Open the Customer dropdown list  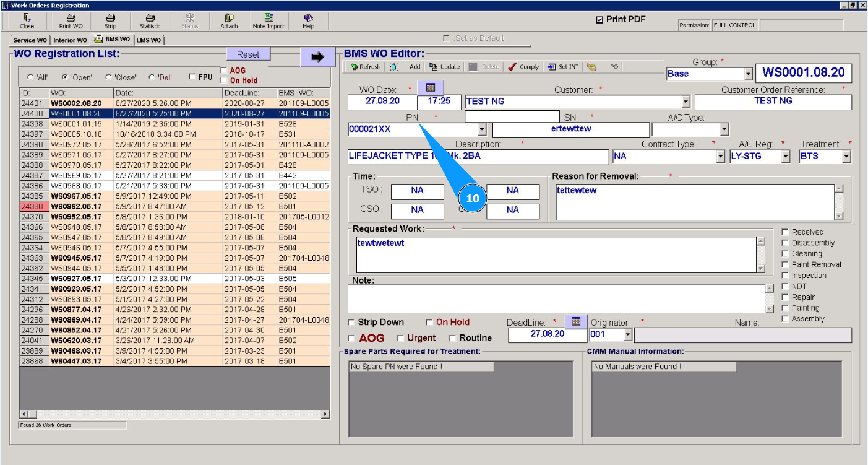(x=685, y=102)
